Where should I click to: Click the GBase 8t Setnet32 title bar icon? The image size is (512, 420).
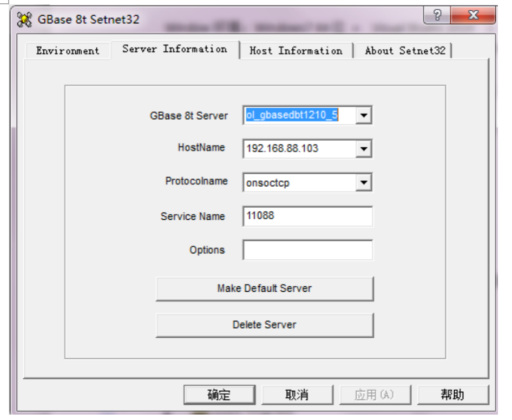[x=24, y=19]
